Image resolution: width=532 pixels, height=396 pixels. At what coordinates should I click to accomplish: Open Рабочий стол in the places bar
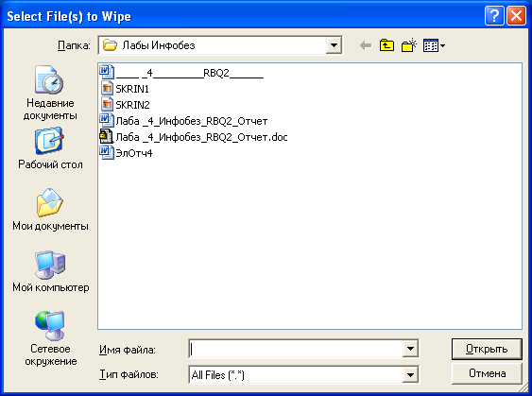coord(50,148)
